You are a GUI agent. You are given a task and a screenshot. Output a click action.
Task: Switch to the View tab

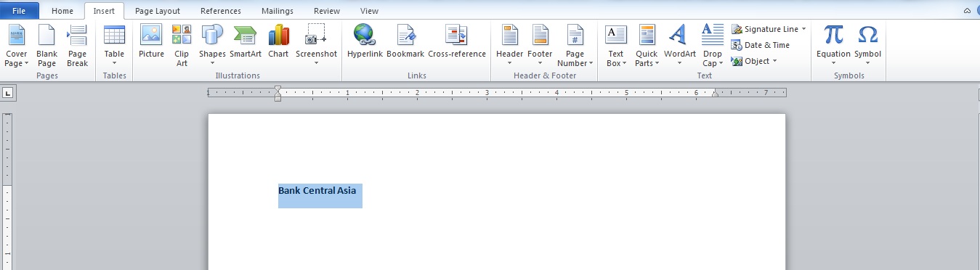(369, 11)
